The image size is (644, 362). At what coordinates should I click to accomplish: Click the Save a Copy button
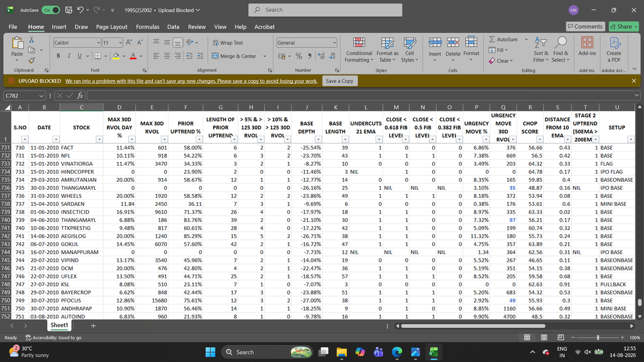(x=340, y=81)
